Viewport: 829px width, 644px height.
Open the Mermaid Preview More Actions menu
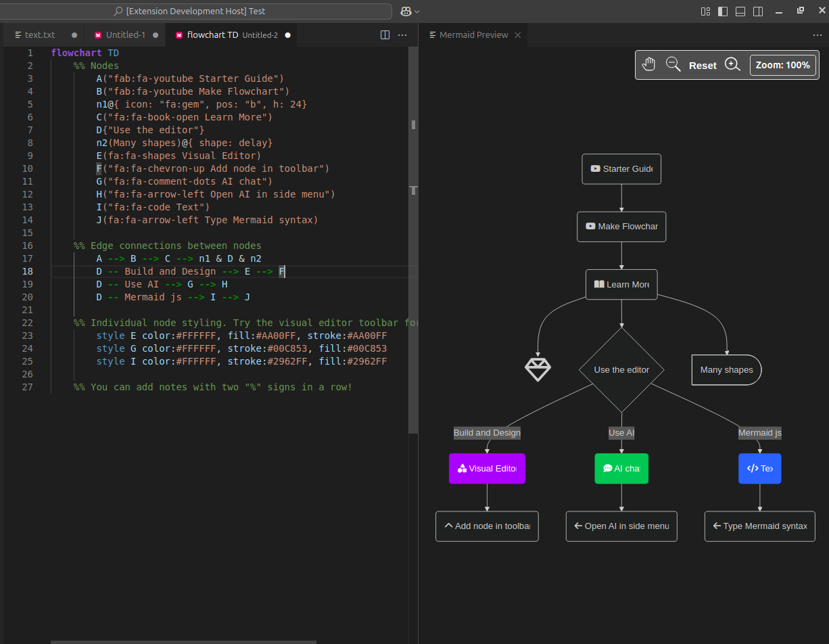[818, 34]
